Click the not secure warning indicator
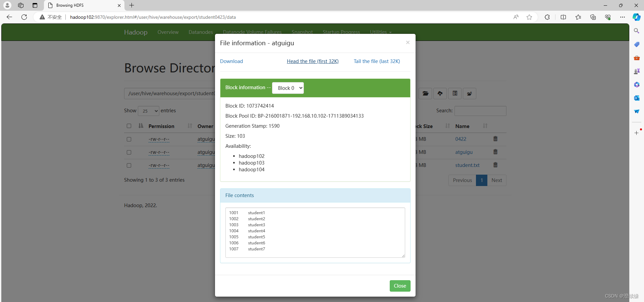The width and height of the screenshot is (644, 302). point(51,17)
